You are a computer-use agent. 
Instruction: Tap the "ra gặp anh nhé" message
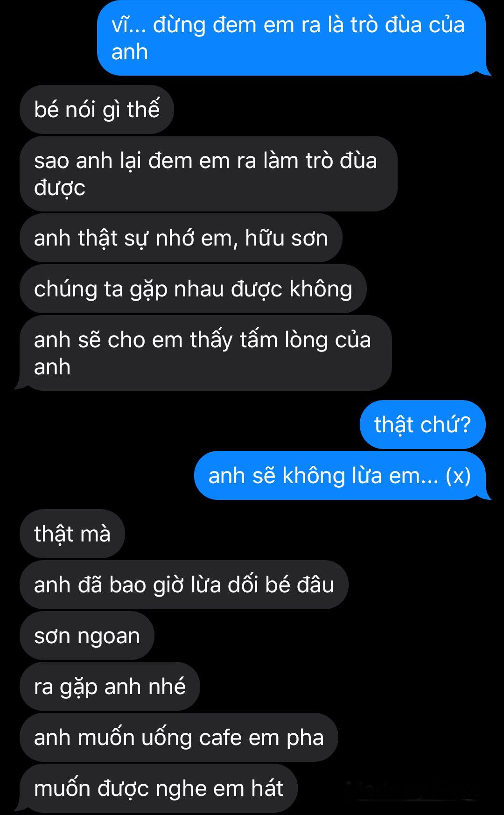[110, 686]
